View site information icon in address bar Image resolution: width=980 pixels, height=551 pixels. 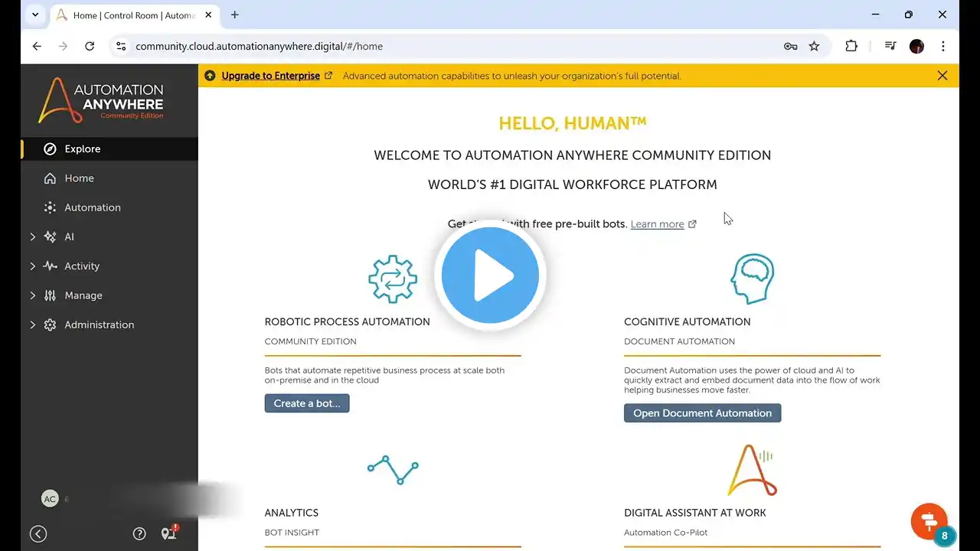click(121, 47)
